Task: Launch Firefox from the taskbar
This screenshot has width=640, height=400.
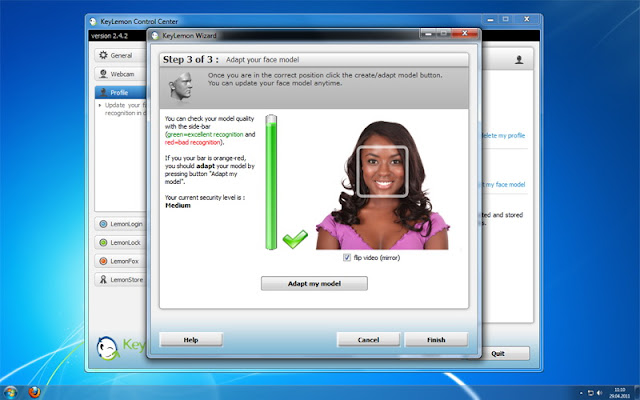Action: pyautogui.click(x=35, y=392)
